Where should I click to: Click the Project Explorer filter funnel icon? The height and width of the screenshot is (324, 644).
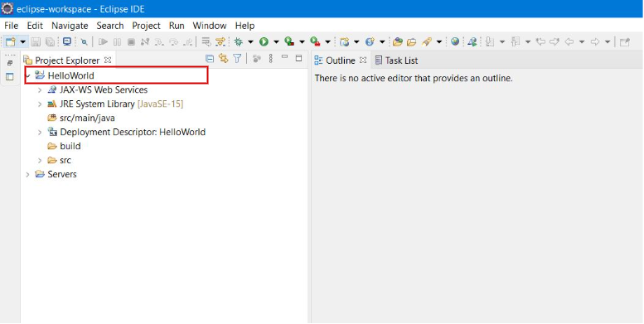click(237, 58)
